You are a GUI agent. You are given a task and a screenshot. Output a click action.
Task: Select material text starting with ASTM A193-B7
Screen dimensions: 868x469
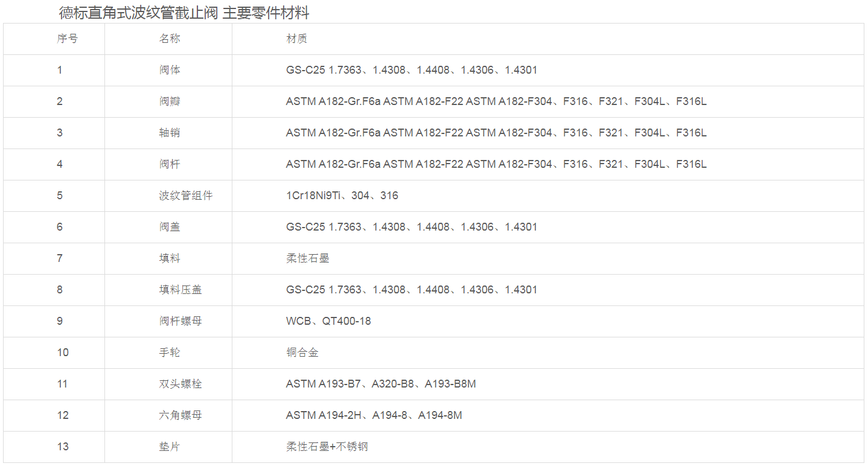click(x=381, y=384)
